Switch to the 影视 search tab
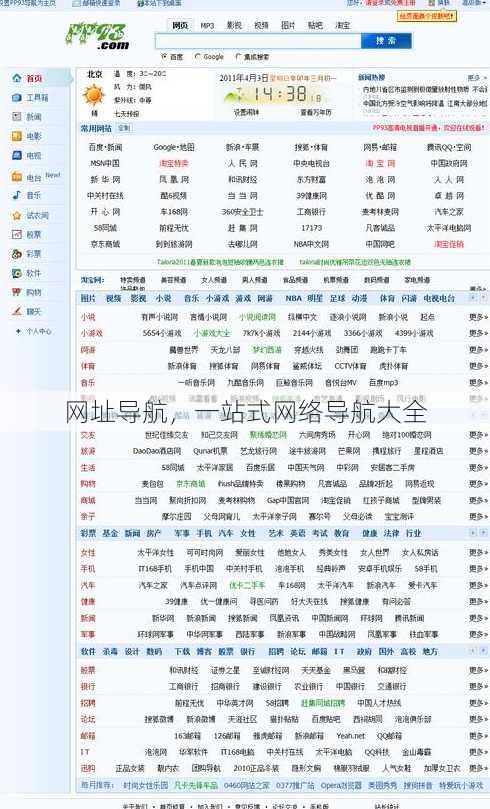 point(234,25)
